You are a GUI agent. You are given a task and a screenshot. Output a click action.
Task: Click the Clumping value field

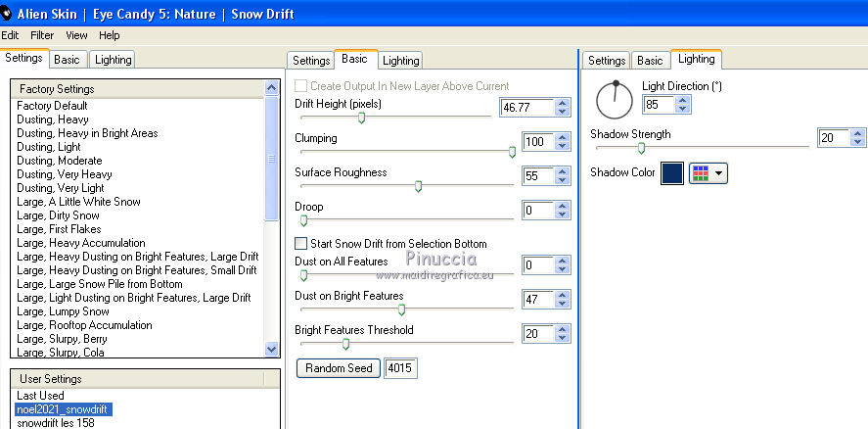pyautogui.click(x=538, y=142)
